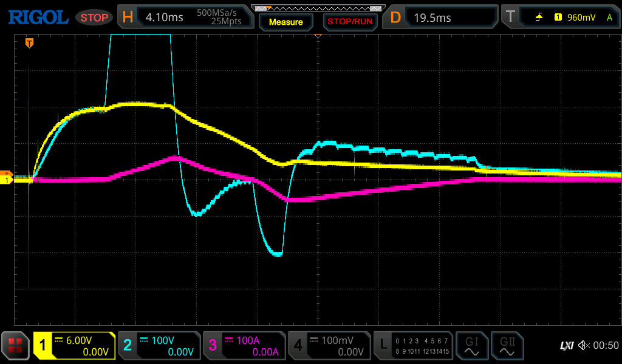
Task: Click the LXI network status icon
Action: click(x=566, y=345)
